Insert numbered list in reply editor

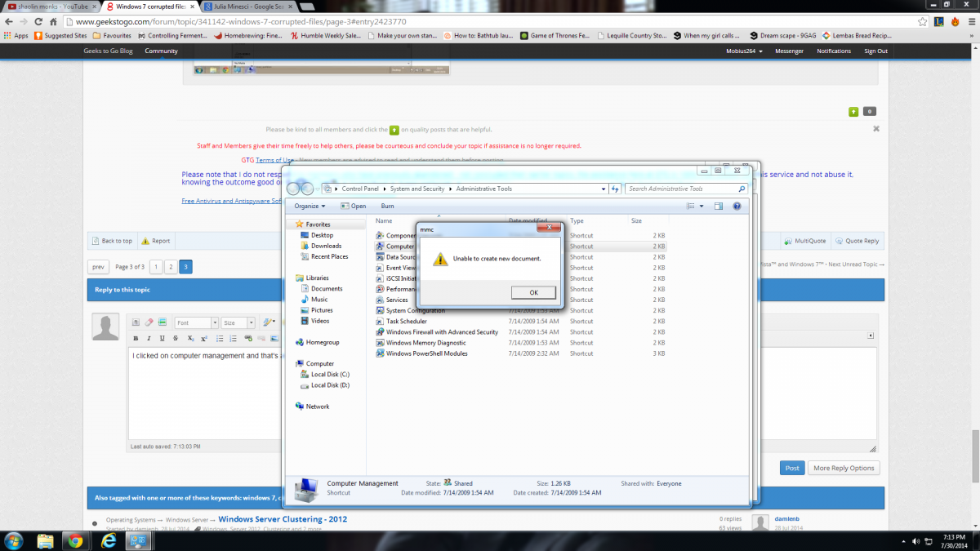tap(234, 338)
